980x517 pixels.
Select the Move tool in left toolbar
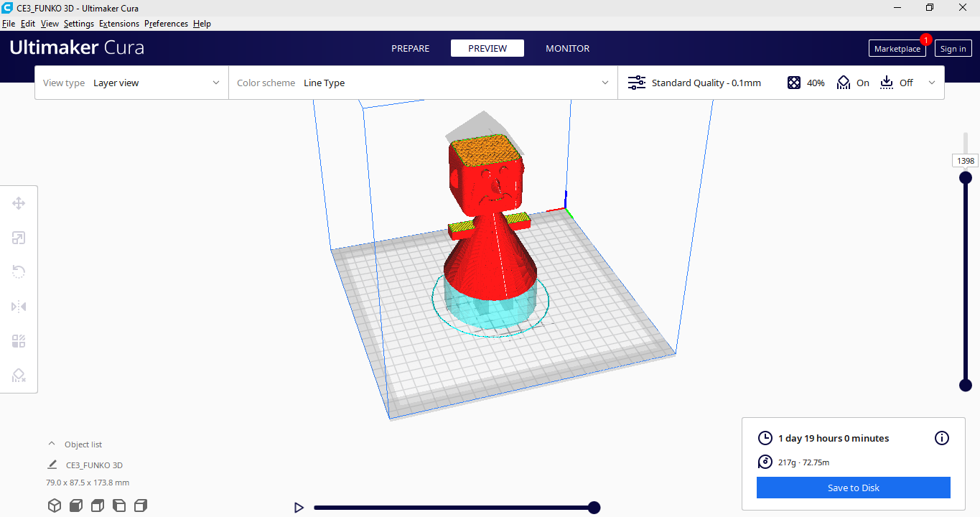coord(19,203)
